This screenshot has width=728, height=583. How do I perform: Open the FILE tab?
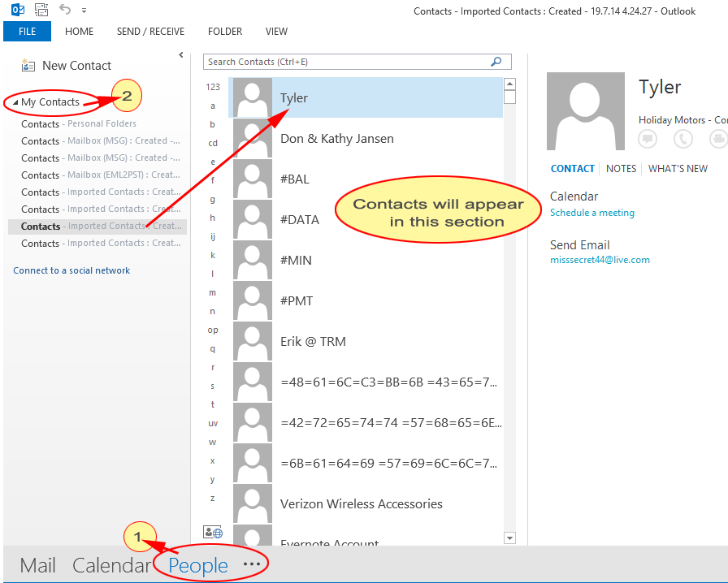[27, 32]
